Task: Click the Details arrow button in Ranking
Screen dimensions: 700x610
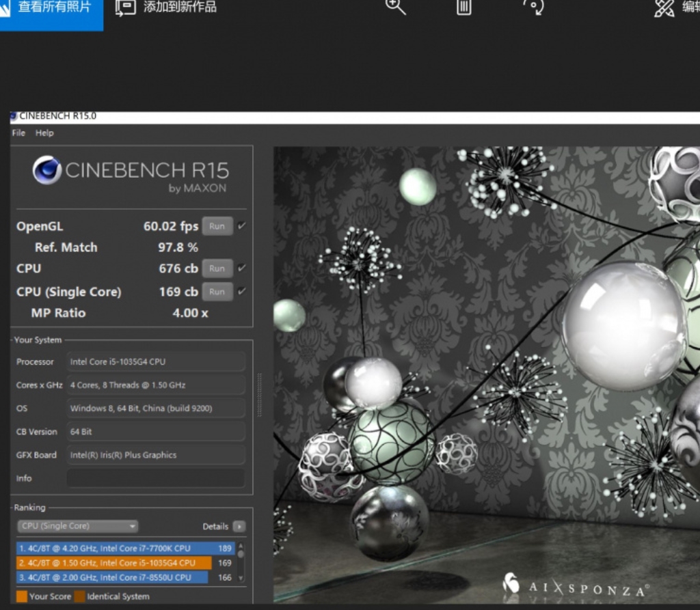Action: coord(239,527)
